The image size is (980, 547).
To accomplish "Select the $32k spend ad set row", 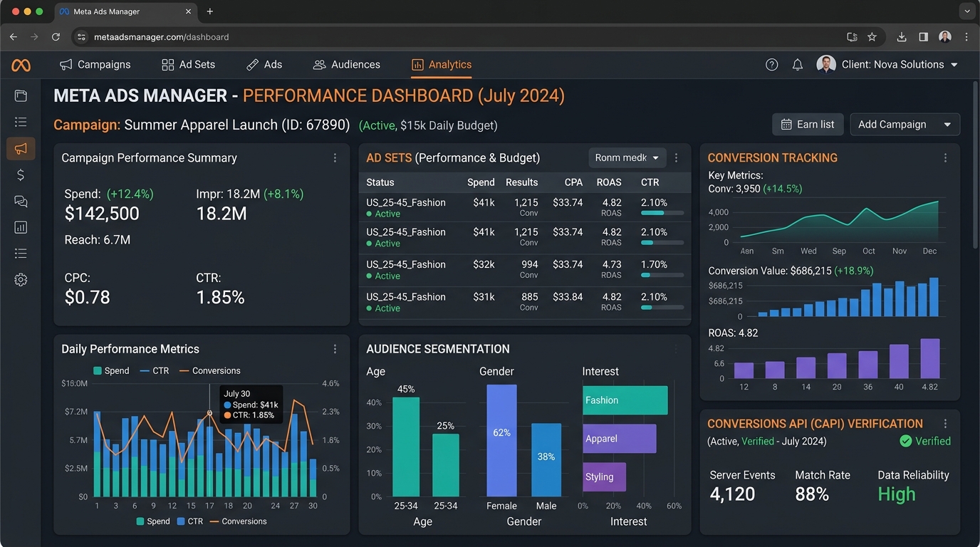I will click(525, 270).
